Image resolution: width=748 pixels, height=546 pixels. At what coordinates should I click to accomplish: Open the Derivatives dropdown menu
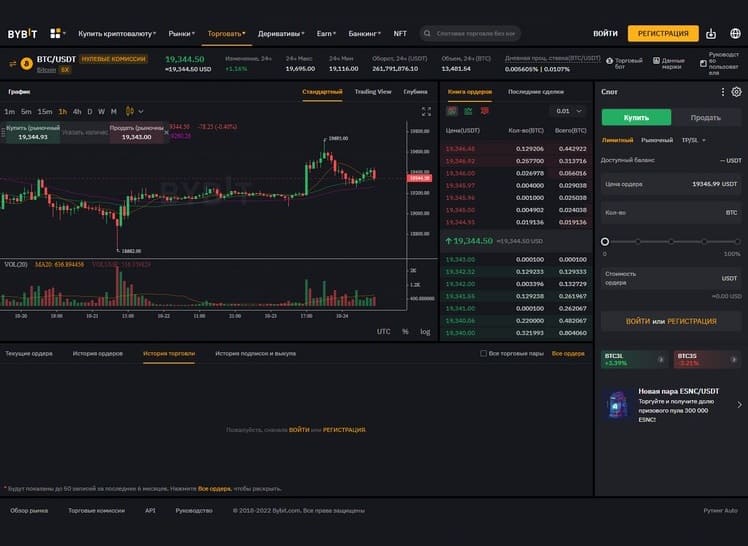281,34
